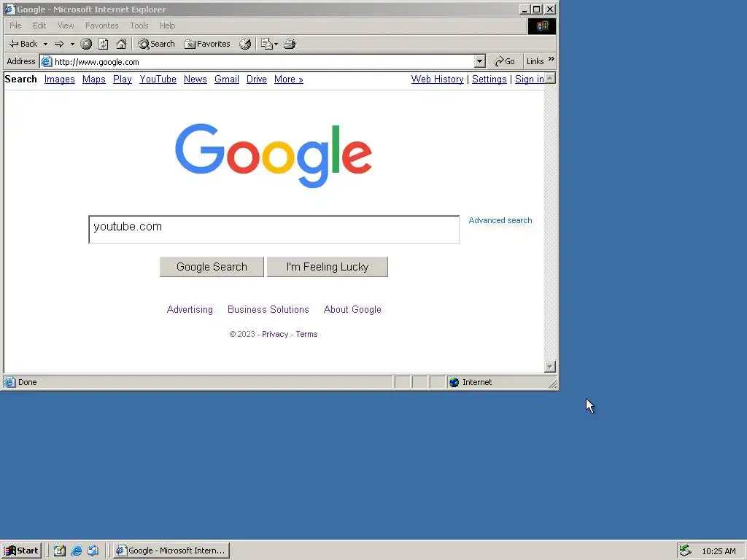
Task: Open the Gmail link
Action: point(227,79)
